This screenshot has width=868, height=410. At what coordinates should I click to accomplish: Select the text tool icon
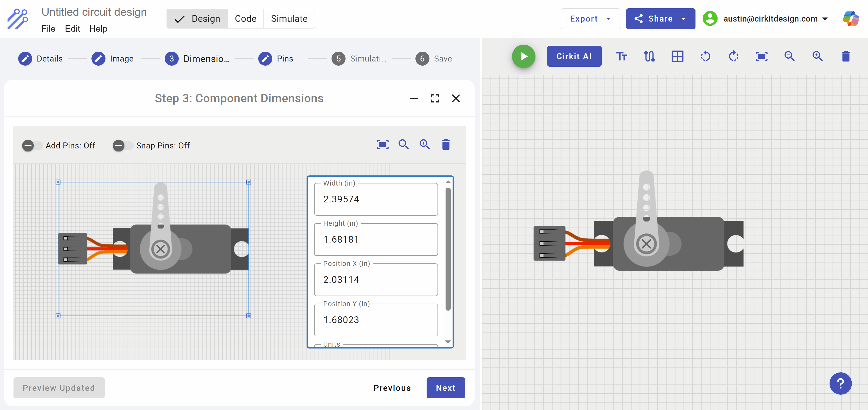[621, 56]
